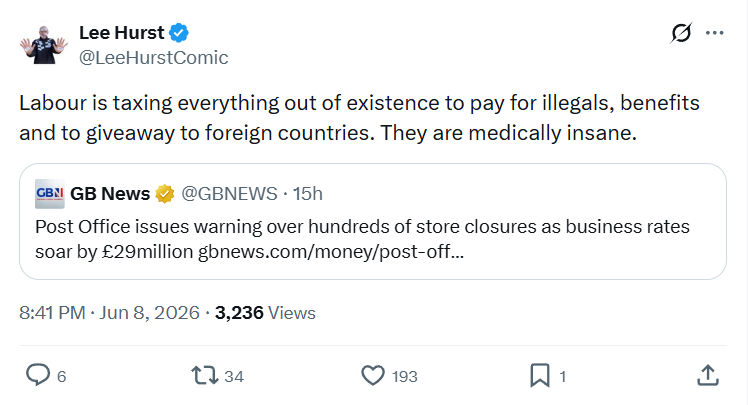Image resolution: width=748 pixels, height=405 pixels.
Task: Click the GB News logo avatar
Action: point(50,194)
